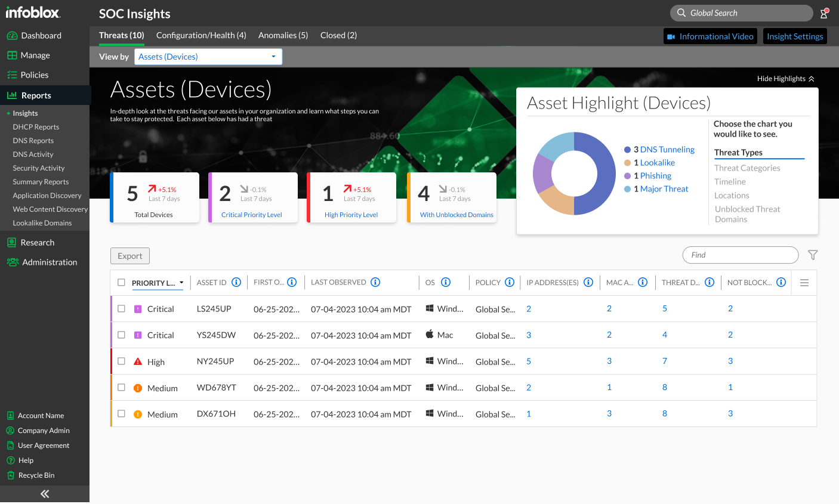Image resolution: width=839 pixels, height=504 pixels.
Task: Click the purple Phishing donut segment
Action: tap(543, 174)
